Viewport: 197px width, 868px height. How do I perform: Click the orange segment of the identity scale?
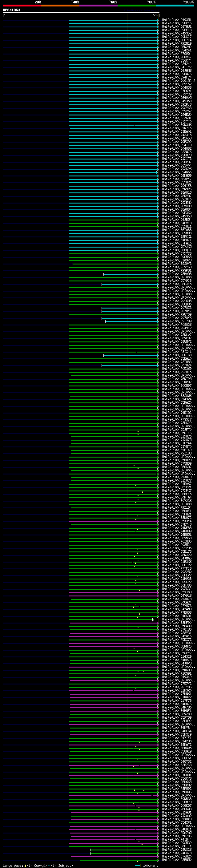[x=60, y=6]
